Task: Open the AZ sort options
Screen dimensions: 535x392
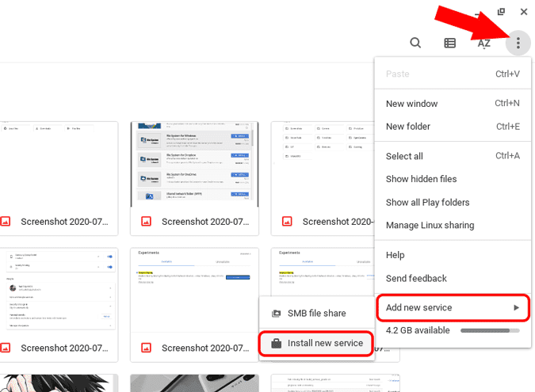Action: pyautogui.click(x=483, y=44)
